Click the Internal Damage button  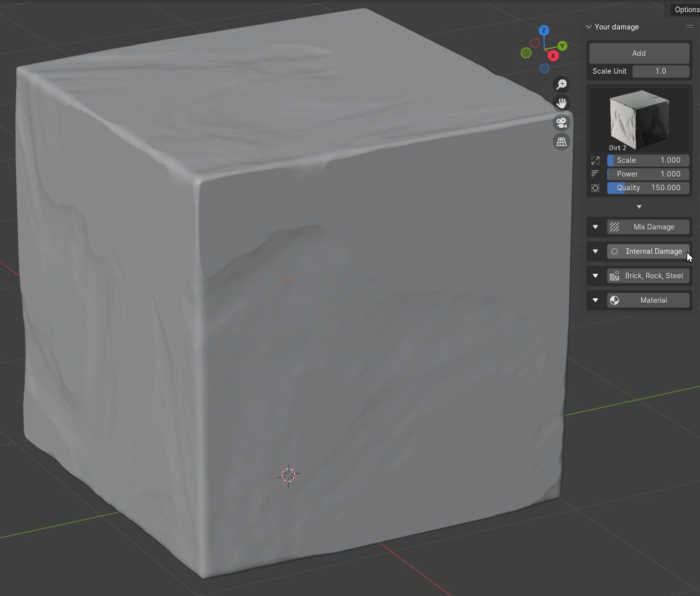648,251
